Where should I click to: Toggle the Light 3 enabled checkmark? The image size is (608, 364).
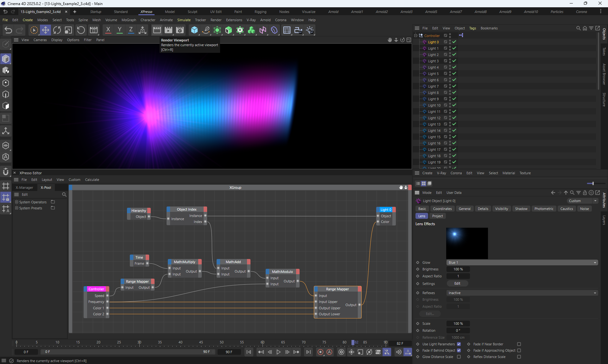pos(454,61)
